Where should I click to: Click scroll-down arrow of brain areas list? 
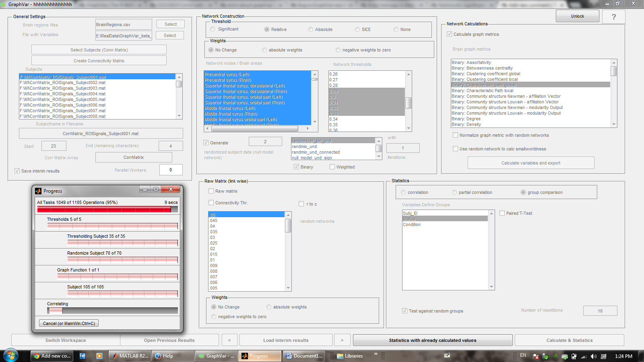(315, 122)
